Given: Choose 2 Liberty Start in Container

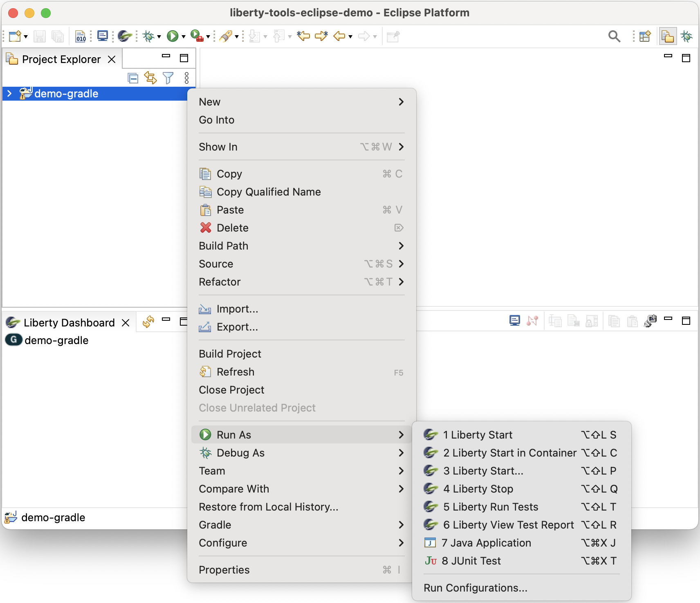Looking at the screenshot, I should pos(521,453).
